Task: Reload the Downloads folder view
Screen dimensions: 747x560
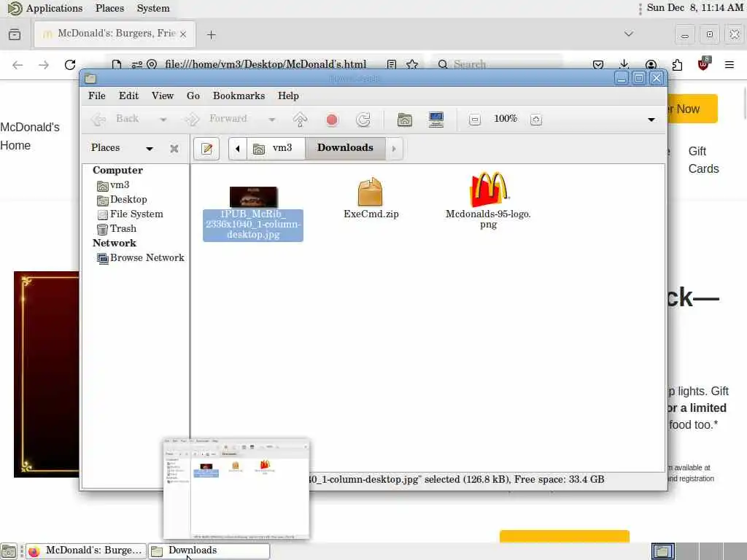Action: coord(363,120)
